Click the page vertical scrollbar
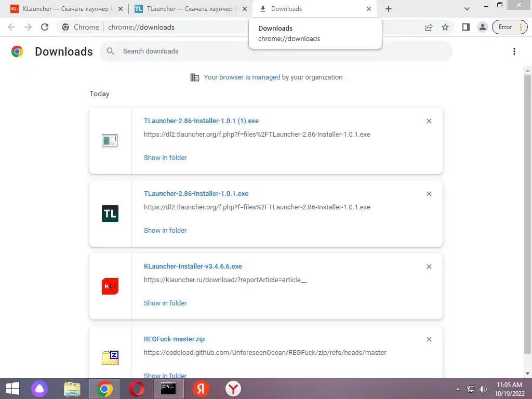 (527, 214)
